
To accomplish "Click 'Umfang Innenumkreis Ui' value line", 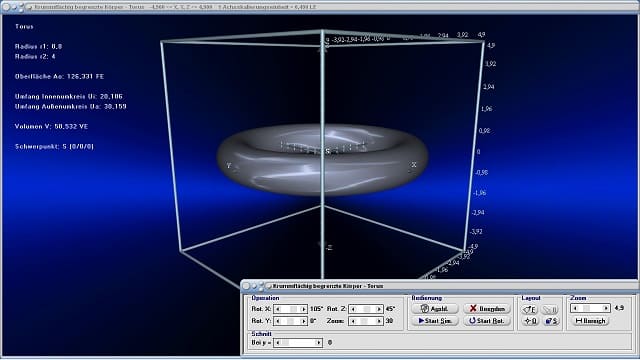I will point(69,97).
